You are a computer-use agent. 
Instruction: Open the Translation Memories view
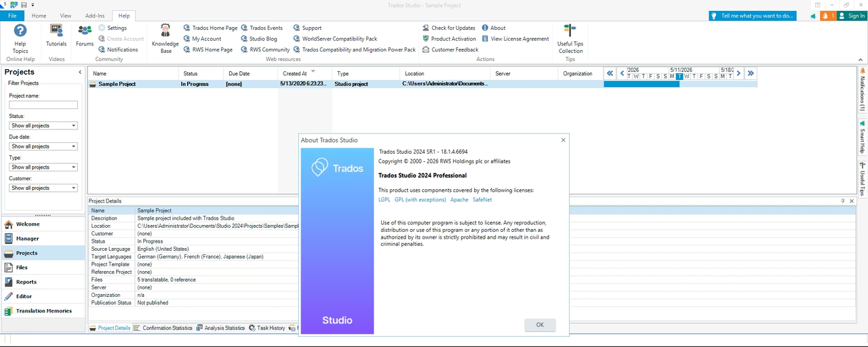[x=43, y=311]
